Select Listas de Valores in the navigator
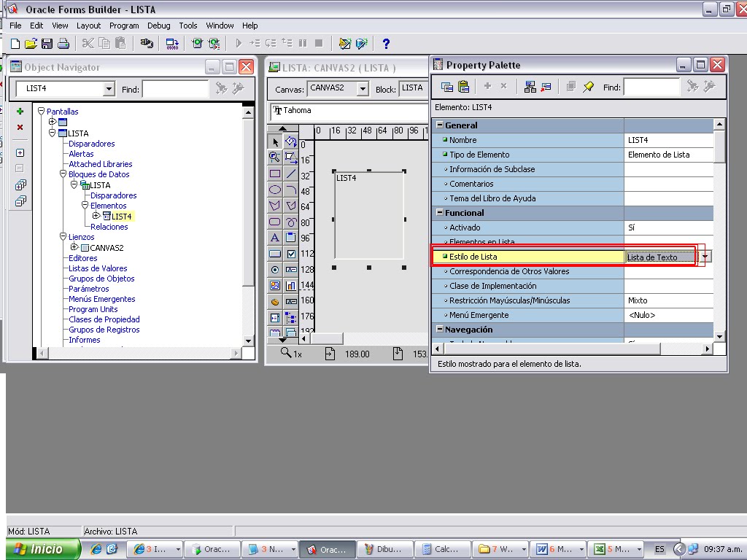 98,268
